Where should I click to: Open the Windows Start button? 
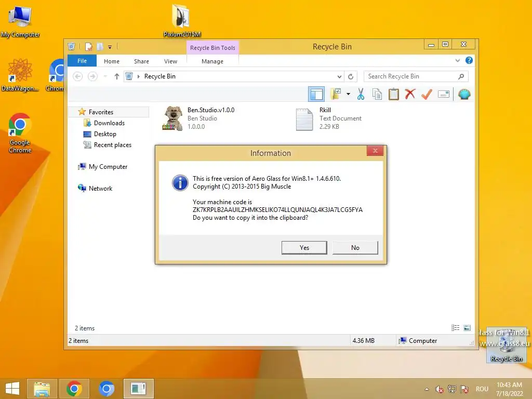(12, 389)
